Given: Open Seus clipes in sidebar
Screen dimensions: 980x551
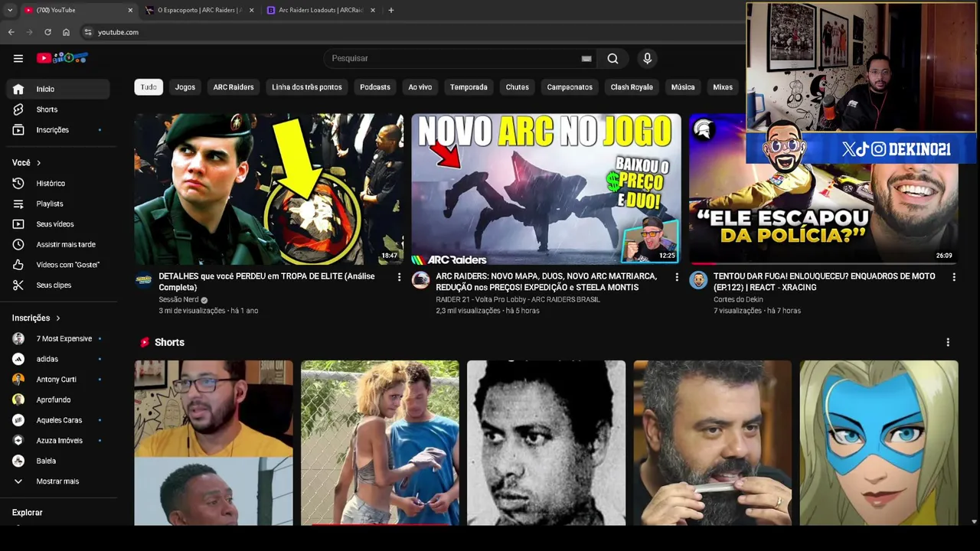Looking at the screenshot, I should click(x=57, y=285).
